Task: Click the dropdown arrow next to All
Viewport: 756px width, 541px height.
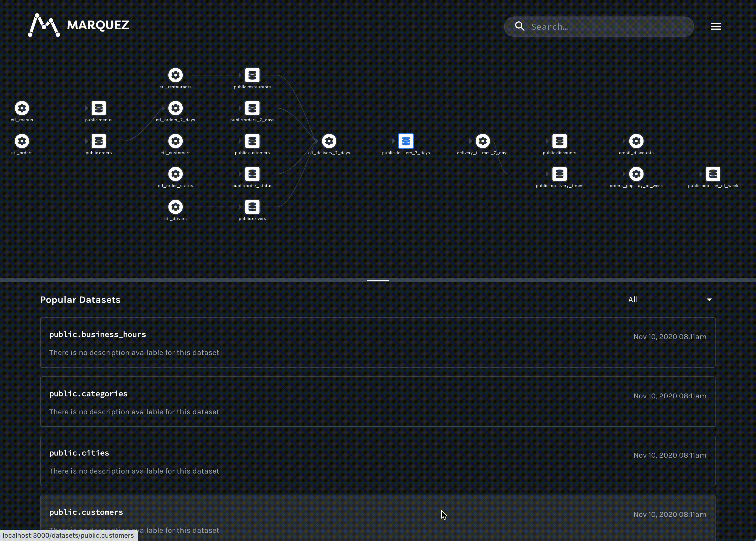Action: (709, 300)
